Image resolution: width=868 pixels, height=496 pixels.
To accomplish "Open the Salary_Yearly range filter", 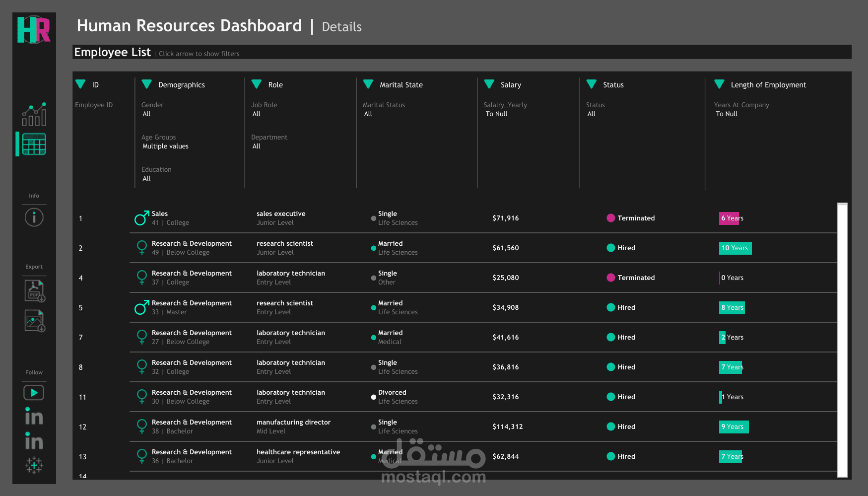I will [x=497, y=114].
